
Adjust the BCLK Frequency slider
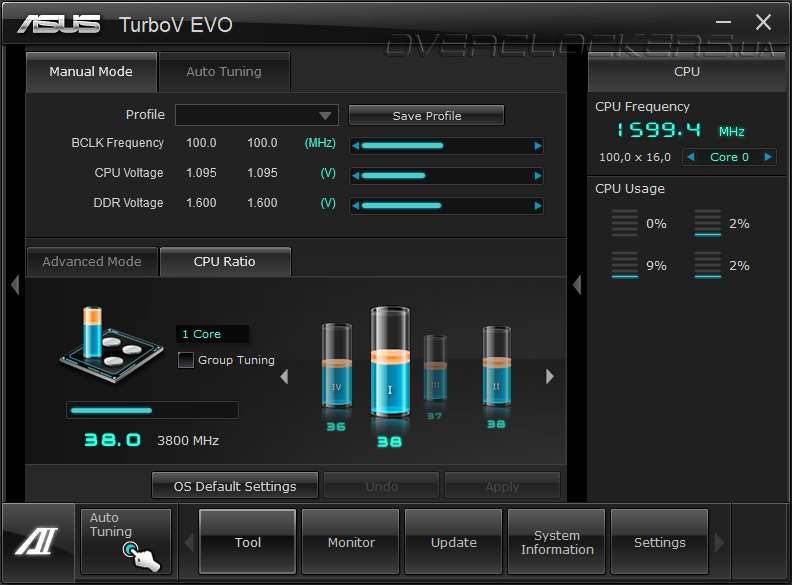pyautogui.click(x=447, y=146)
